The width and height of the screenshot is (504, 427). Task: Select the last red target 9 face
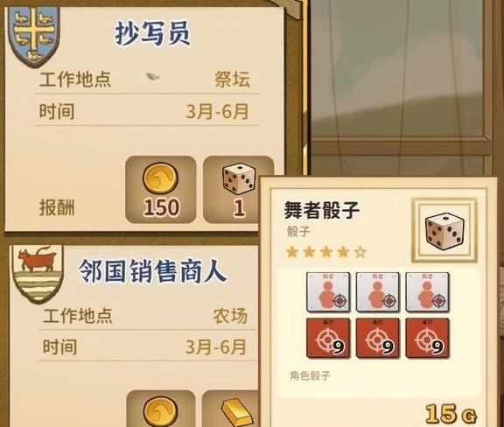[427, 339]
